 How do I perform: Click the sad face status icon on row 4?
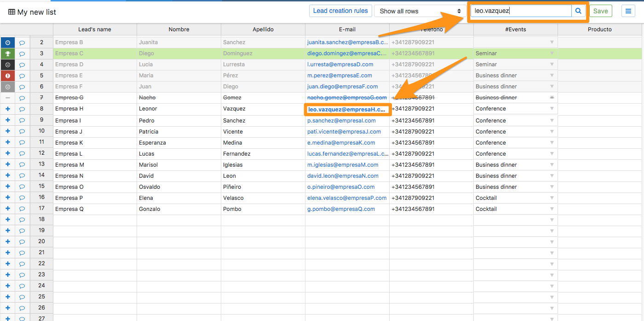[x=7, y=64]
